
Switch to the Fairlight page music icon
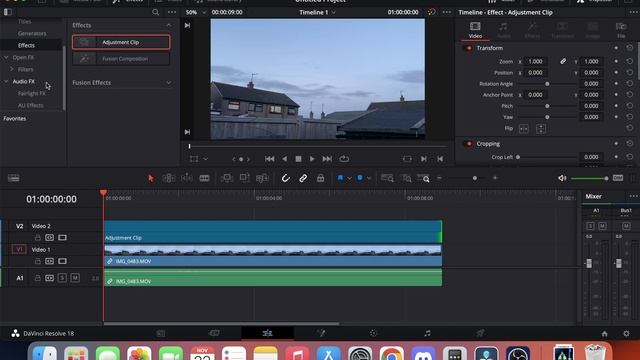tap(427, 333)
